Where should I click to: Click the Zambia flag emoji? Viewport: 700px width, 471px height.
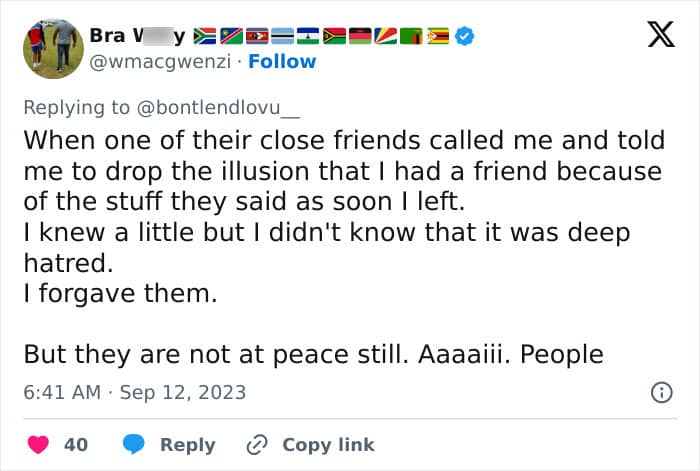pyautogui.click(x=412, y=36)
